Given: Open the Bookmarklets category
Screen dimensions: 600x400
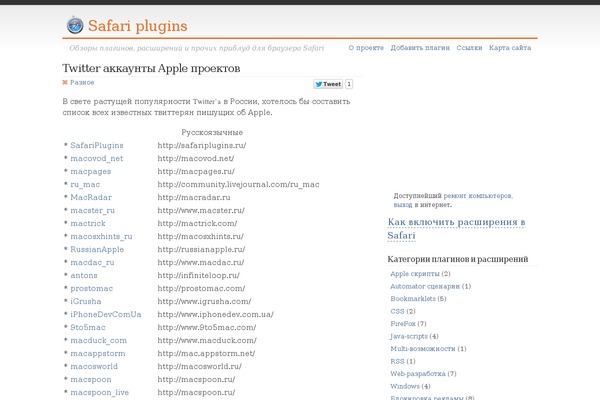Looking at the screenshot, I should [x=413, y=299].
